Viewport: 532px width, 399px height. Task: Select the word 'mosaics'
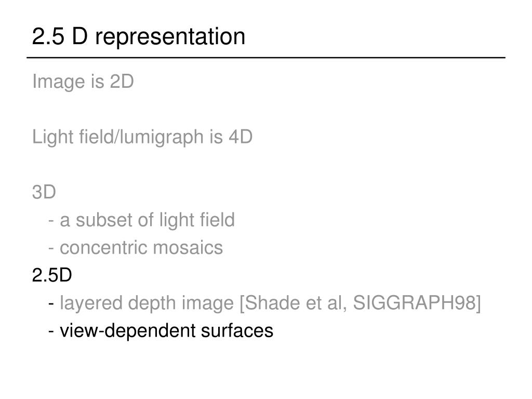pyautogui.click(x=188, y=248)
